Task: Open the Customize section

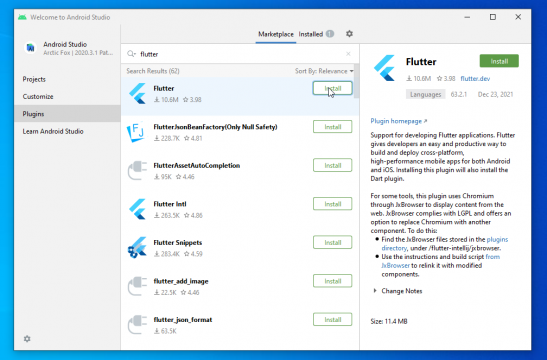Action: (x=67, y=97)
